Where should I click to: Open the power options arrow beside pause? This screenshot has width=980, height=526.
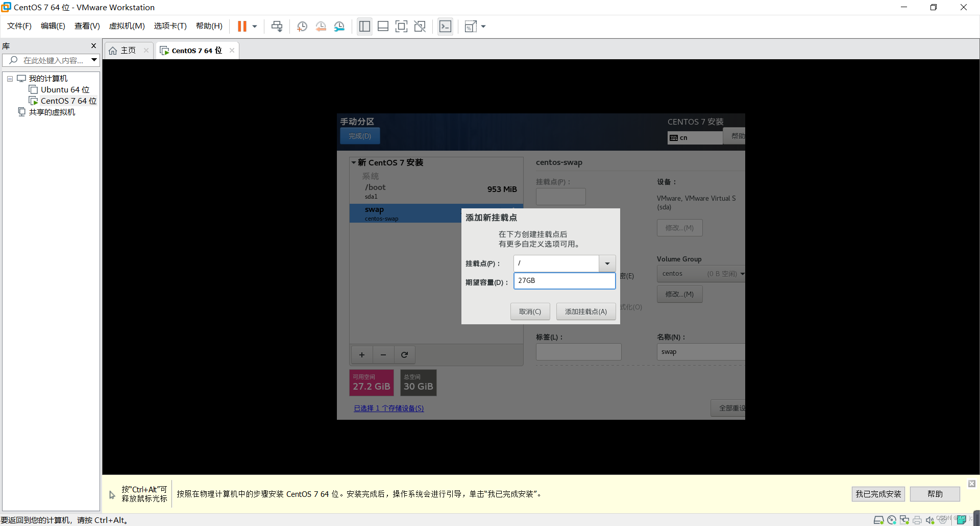tap(255, 27)
